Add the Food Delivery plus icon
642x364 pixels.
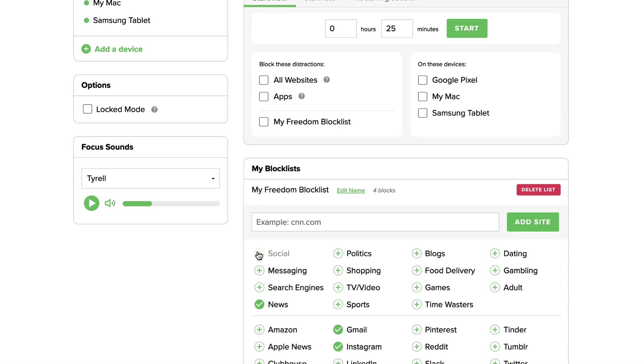pos(417,270)
